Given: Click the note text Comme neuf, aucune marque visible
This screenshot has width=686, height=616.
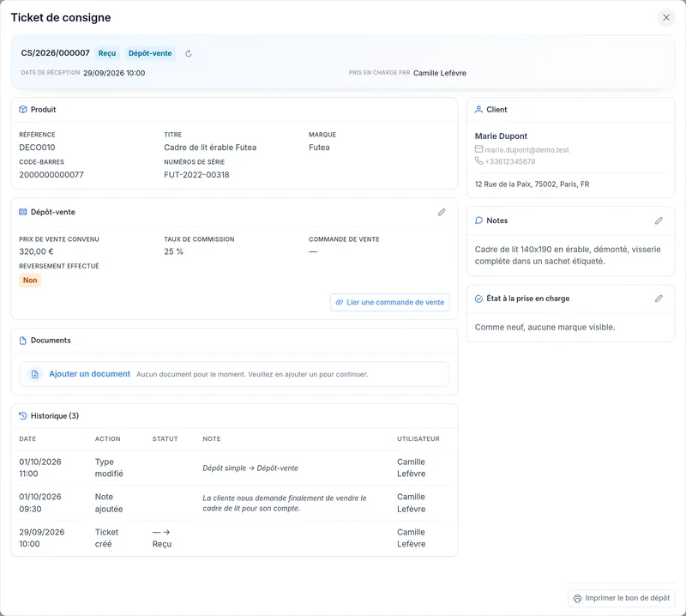Looking at the screenshot, I should (545, 328).
